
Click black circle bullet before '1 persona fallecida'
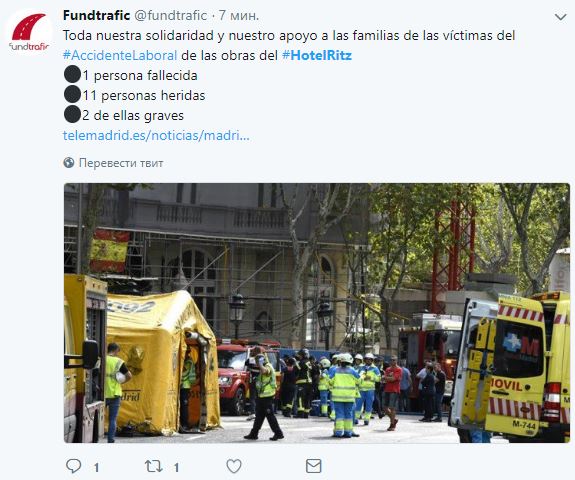[x=72, y=74]
